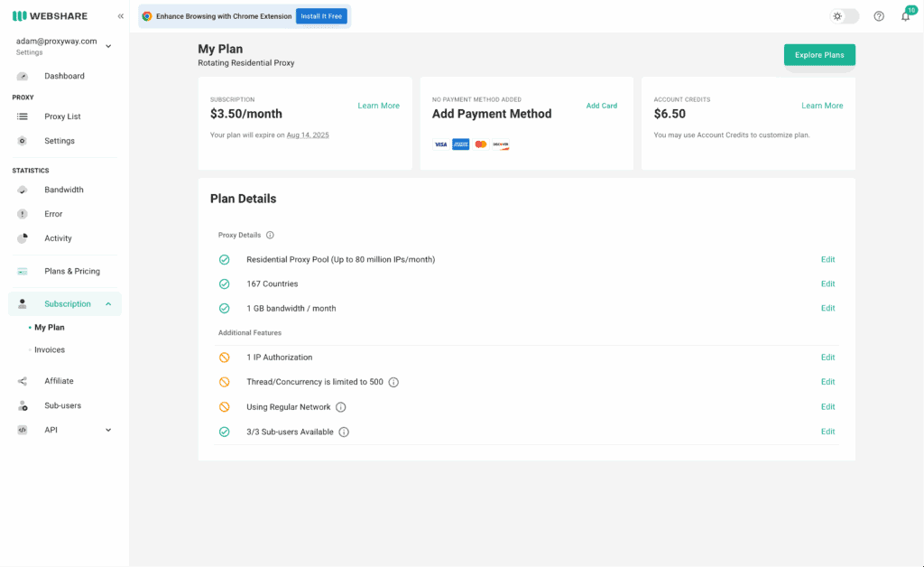Click Add Card to add a payment method

601,105
